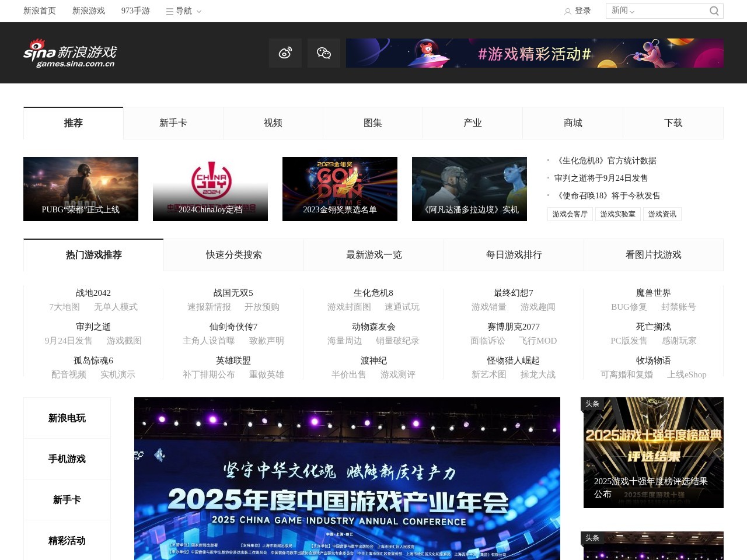Expand the 导航 dropdown arrow
Image resolution: width=747 pixels, height=560 pixels.
tap(198, 11)
